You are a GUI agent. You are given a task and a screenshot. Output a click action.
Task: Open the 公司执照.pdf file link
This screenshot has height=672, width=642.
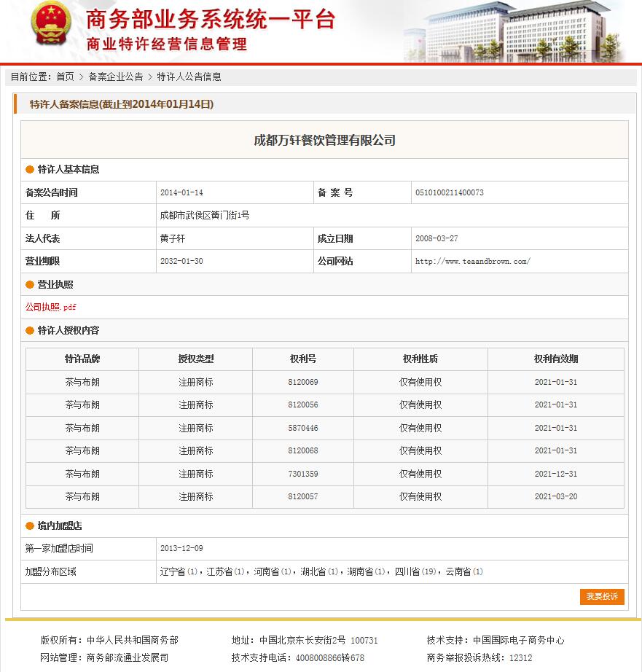pyautogui.click(x=51, y=307)
